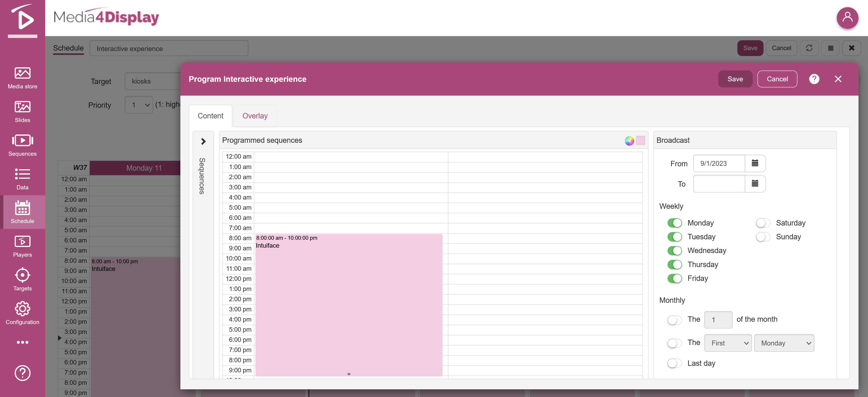The image size is (868, 397).
Task: Switch to the Overlay tab
Action: coord(255,116)
